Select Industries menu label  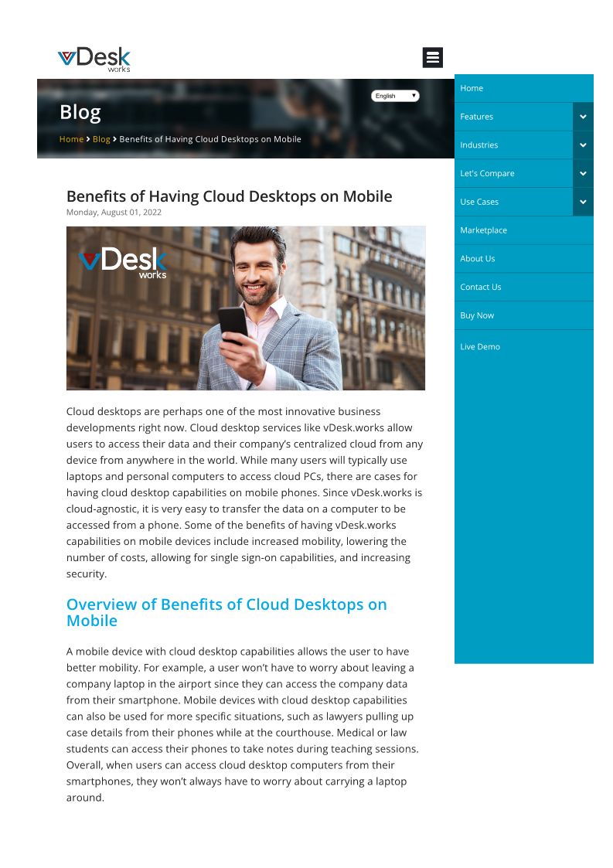pyautogui.click(x=478, y=145)
